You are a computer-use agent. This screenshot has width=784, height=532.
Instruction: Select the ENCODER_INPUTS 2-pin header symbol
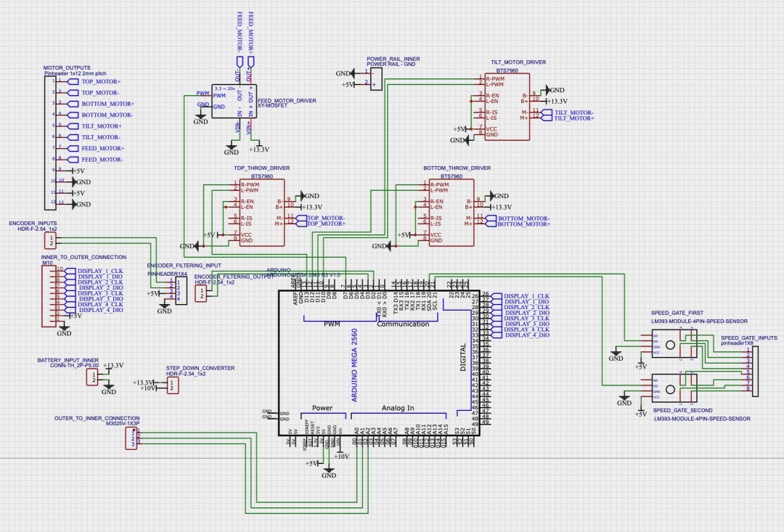[50, 240]
